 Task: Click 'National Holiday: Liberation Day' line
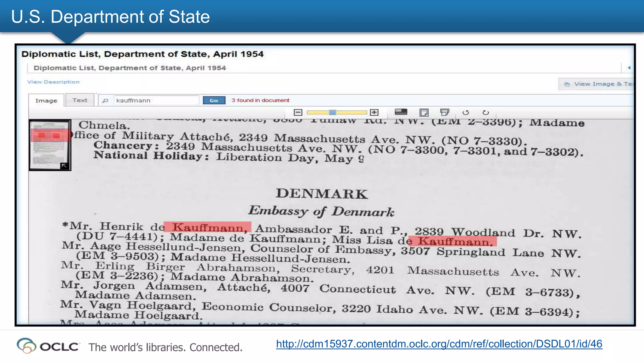[229, 157]
